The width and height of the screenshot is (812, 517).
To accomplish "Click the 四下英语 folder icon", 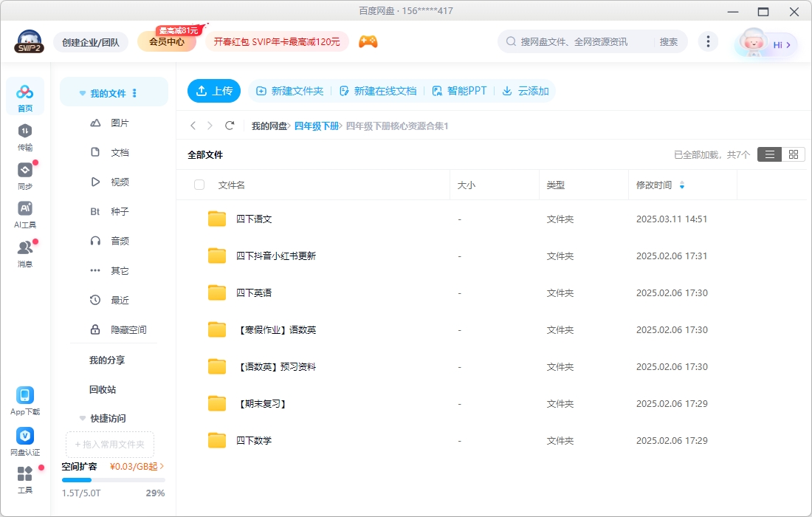I will pos(217,292).
